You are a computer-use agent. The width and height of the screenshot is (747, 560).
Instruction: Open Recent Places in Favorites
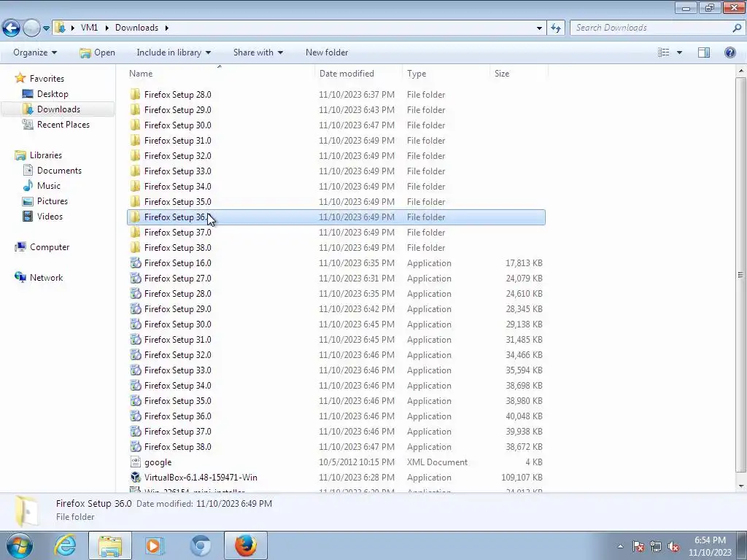63,124
